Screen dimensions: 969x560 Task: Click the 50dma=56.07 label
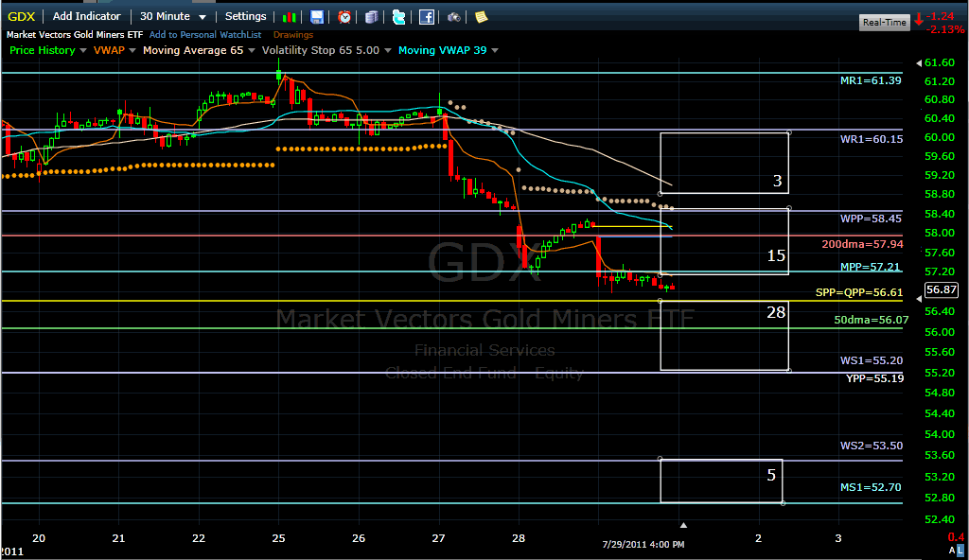pyautogui.click(x=871, y=320)
